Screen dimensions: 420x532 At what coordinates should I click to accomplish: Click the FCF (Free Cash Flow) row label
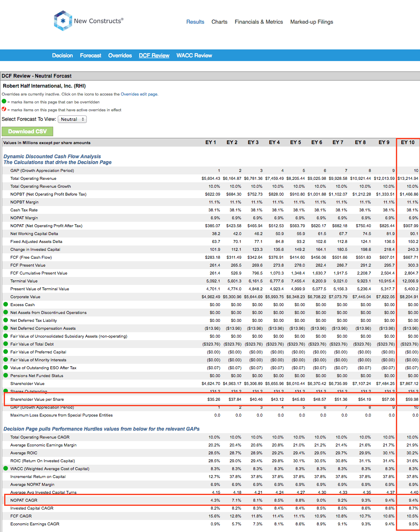(31, 257)
